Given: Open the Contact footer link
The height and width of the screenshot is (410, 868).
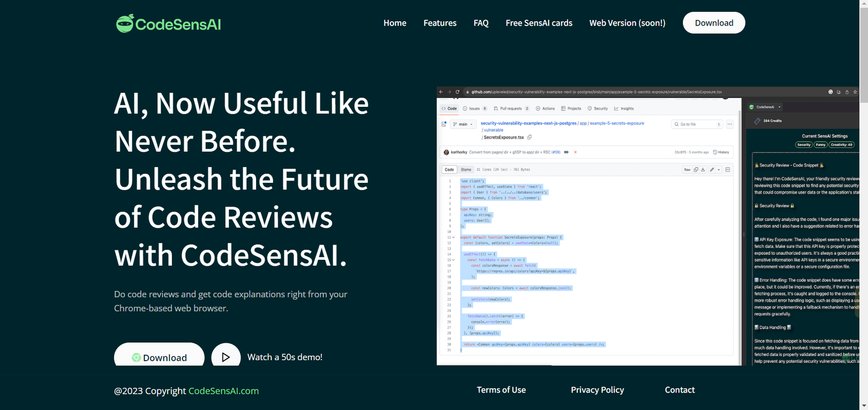Looking at the screenshot, I should (x=680, y=390).
